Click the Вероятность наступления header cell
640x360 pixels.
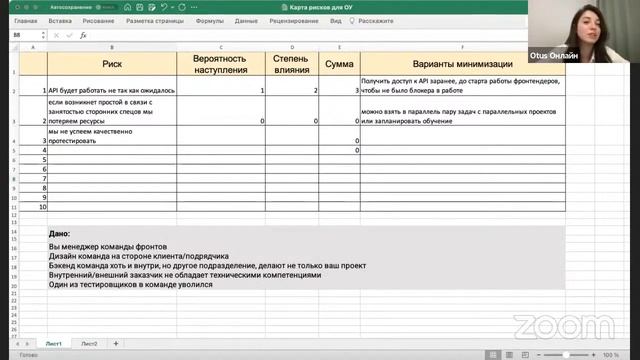pyautogui.click(x=221, y=64)
